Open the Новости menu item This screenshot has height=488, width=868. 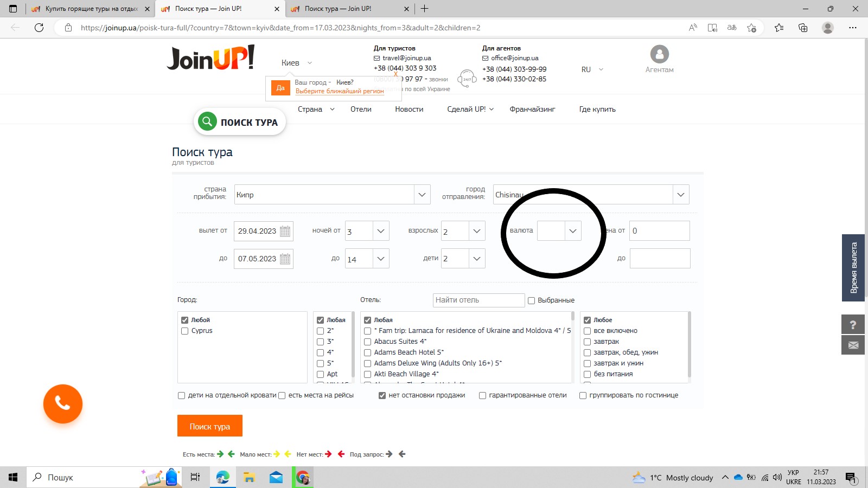[x=409, y=109]
